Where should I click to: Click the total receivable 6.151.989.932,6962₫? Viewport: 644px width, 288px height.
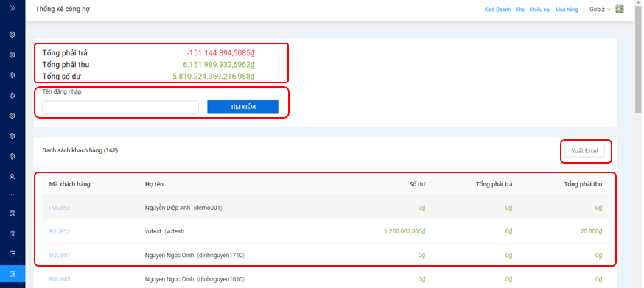[219, 65]
